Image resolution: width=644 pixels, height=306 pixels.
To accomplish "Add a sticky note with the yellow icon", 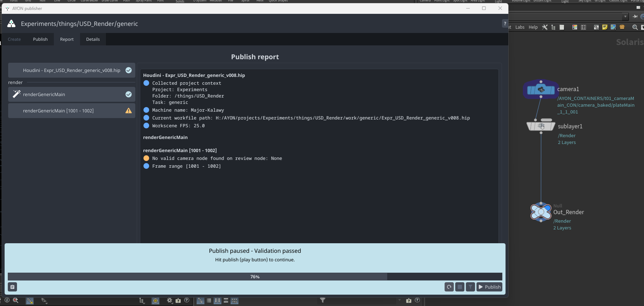I will [x=605, y=27].
